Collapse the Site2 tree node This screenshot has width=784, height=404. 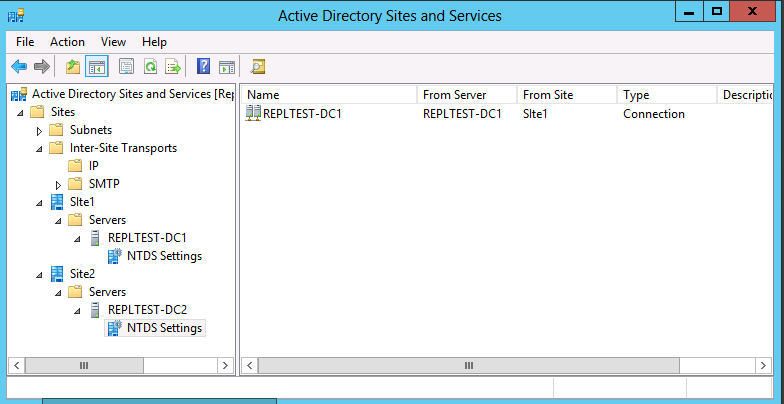(x=40, y=275)
